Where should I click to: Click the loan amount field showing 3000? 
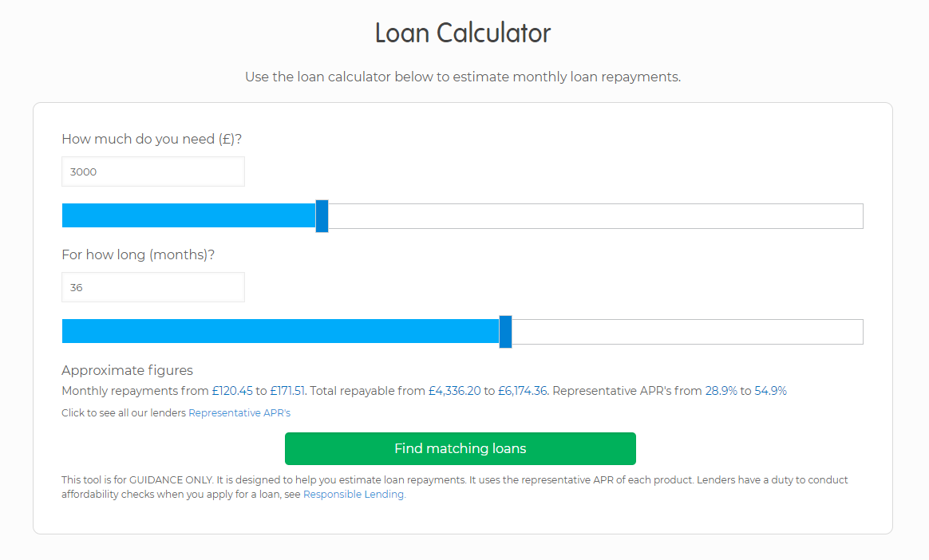click(152, 172)
